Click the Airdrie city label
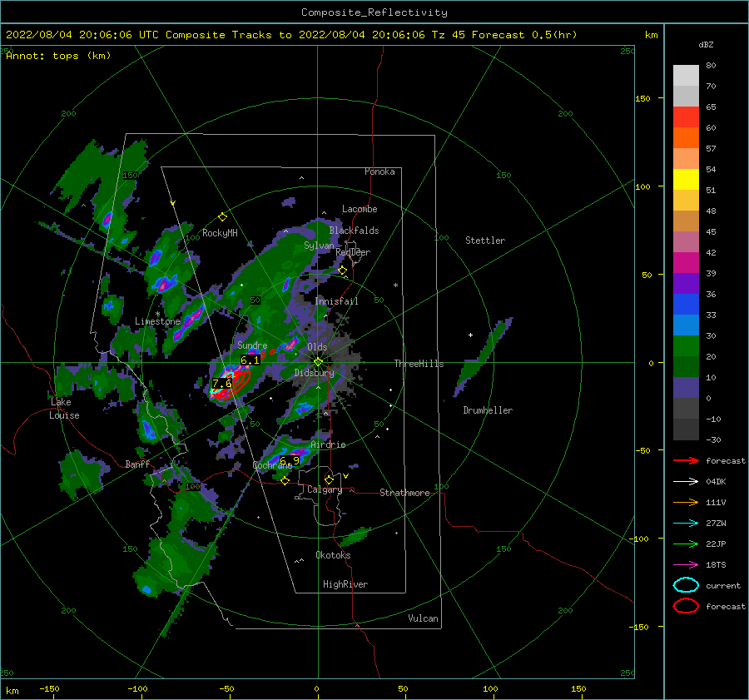Viewport: 749px width, 700px height. (328, 444)
